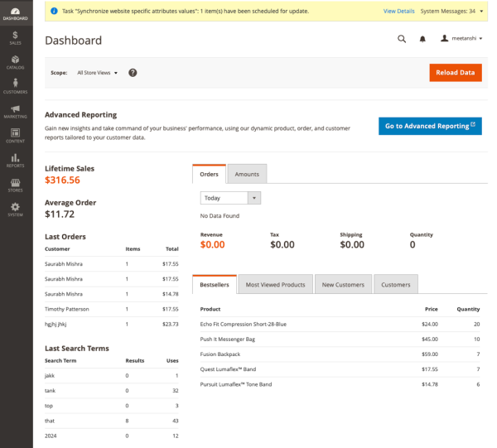Viewport: 497px width, 448px height.
Task: Open the Catalog cube icon
Action: point(16,60)
